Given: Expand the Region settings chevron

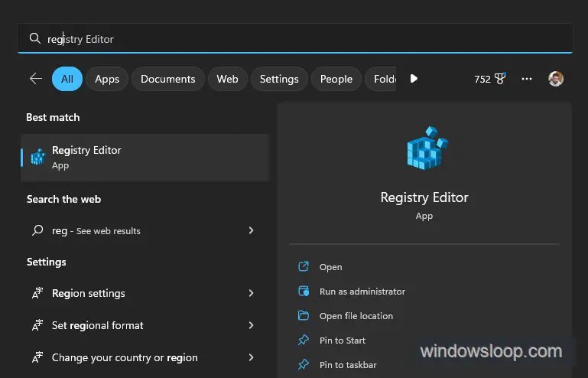Looking at the screenshot, I should [252, 293].
